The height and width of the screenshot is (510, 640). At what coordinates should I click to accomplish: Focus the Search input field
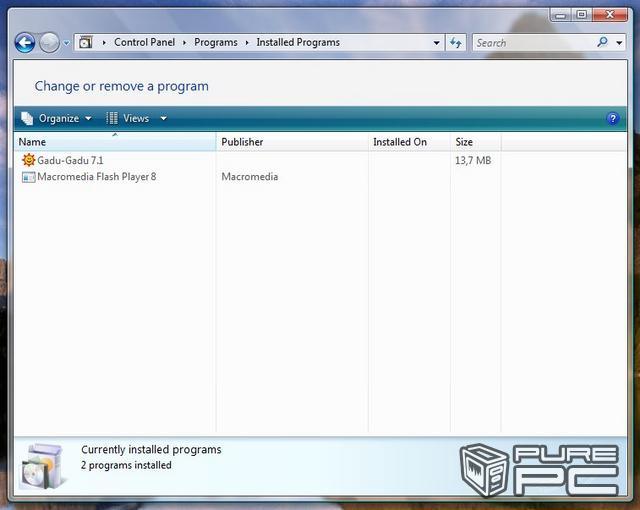(x=533, y=42)
